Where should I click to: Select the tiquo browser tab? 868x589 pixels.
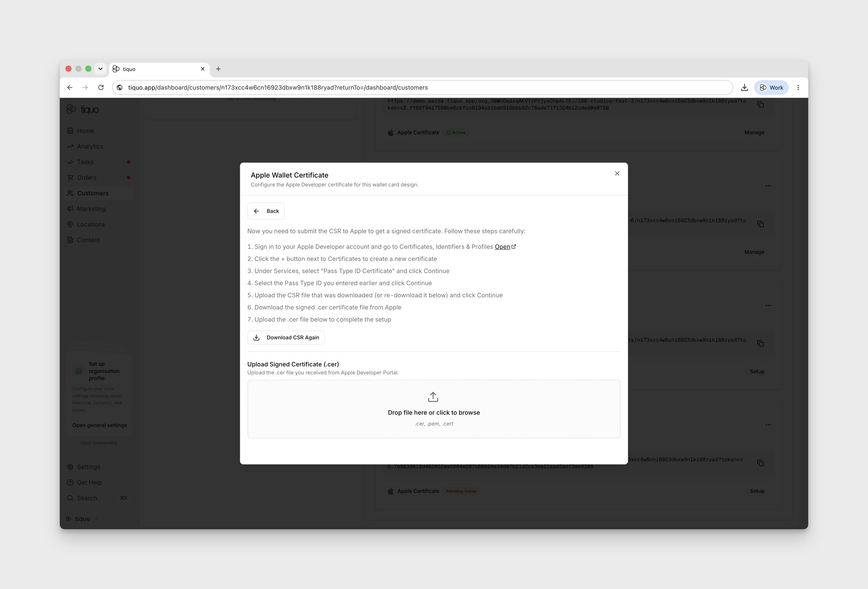click(159, 69)
